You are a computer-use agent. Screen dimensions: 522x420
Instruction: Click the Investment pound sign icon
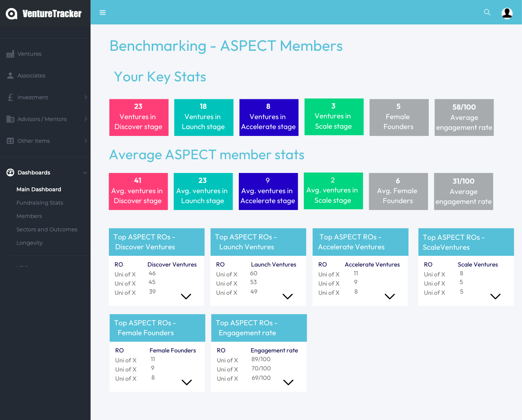pos(10,97)
